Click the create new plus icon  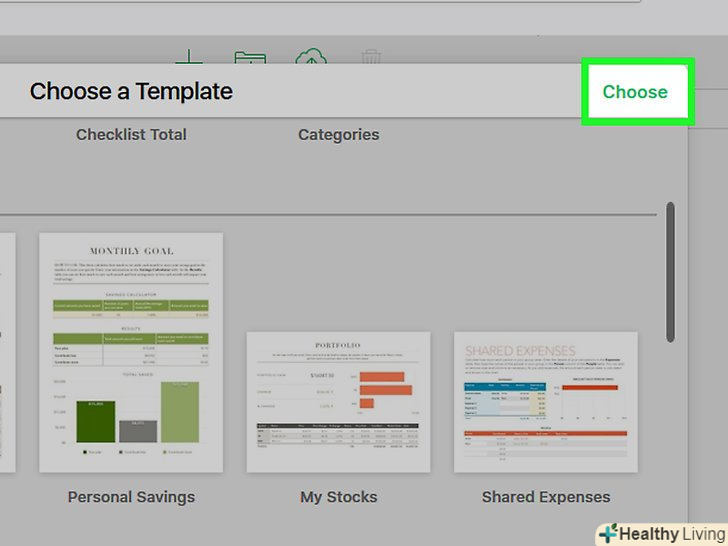(189, 57)
